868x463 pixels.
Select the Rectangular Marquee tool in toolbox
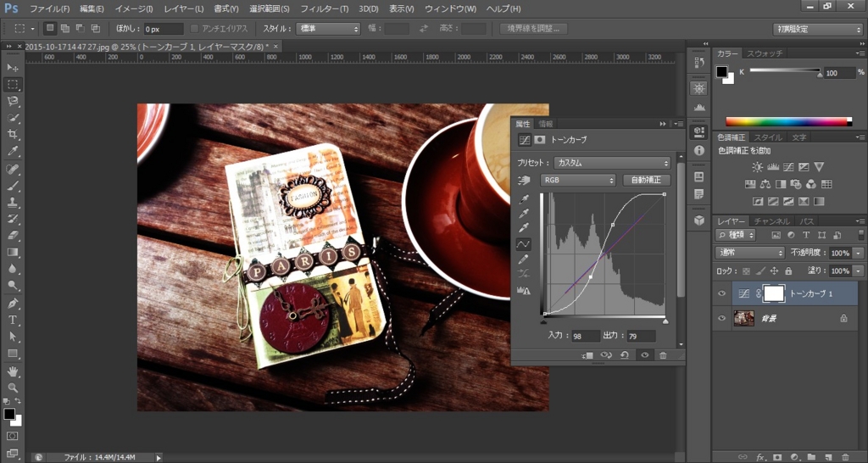[x=12, y=84]
